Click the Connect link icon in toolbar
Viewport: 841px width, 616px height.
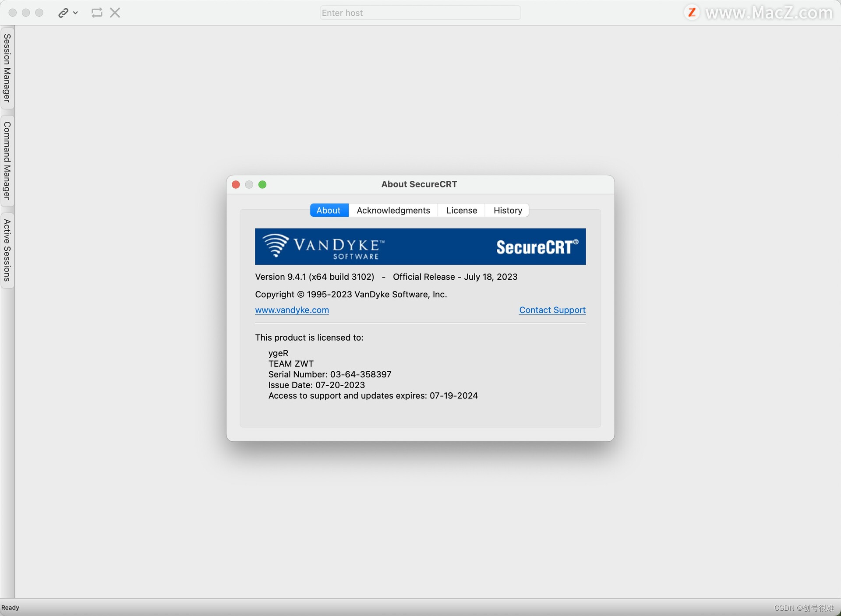[63, 13]
